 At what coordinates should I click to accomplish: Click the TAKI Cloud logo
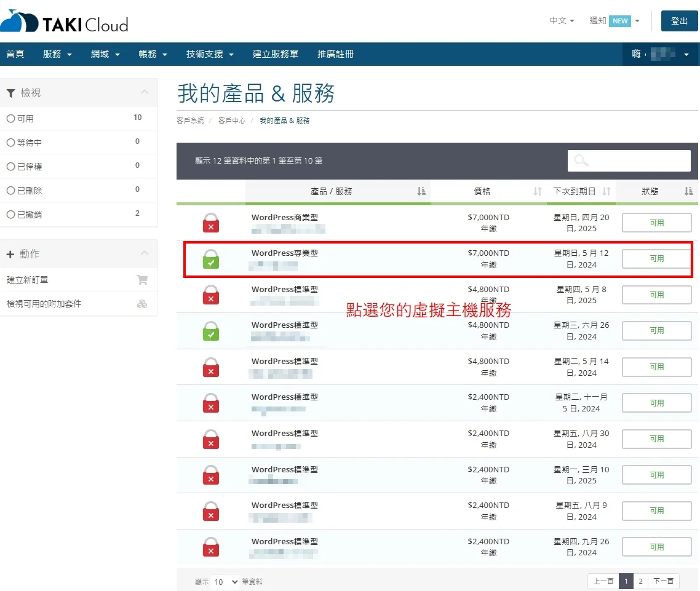click(x=64, y=22)
